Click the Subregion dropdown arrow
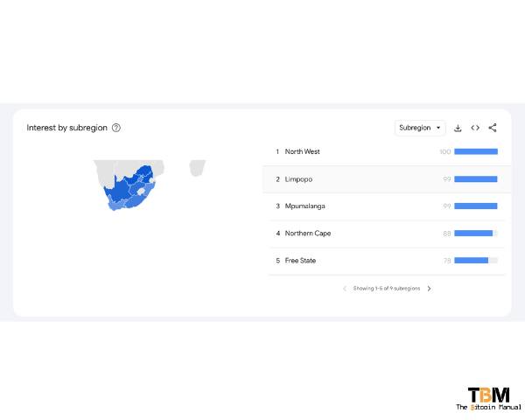525x420 pixels. point(438,128)
